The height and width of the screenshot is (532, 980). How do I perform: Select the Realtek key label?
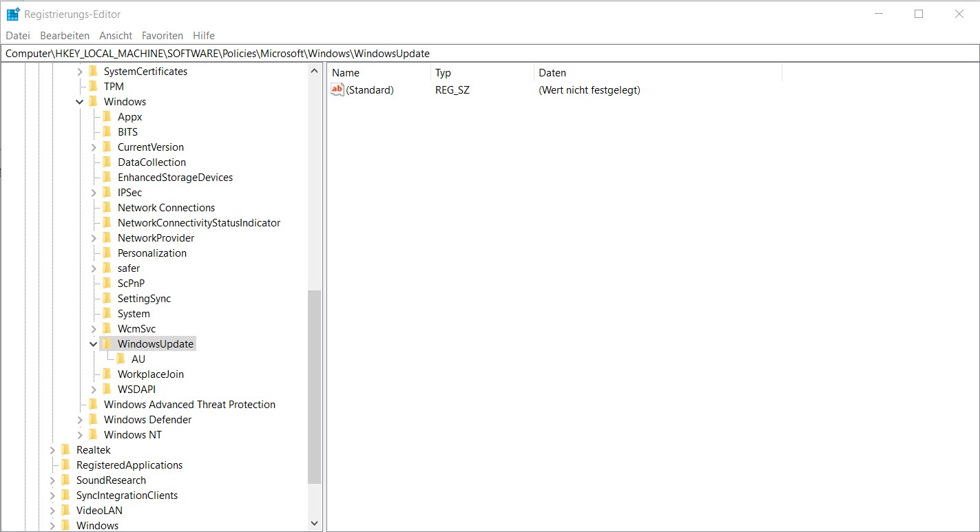(x=93, y=450)
